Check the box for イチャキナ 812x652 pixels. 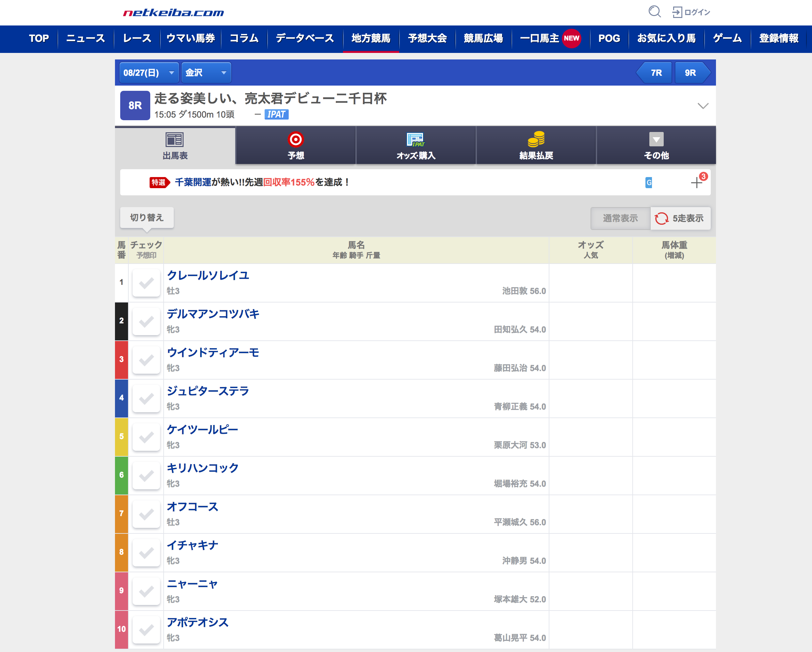pos(146,553)
